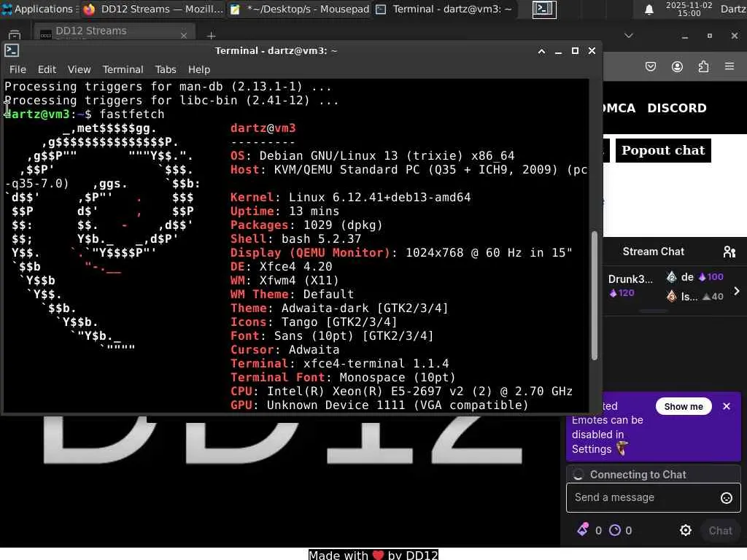
Task: Switch to the Mousepad taskbar window
Action: click(300, 9)
